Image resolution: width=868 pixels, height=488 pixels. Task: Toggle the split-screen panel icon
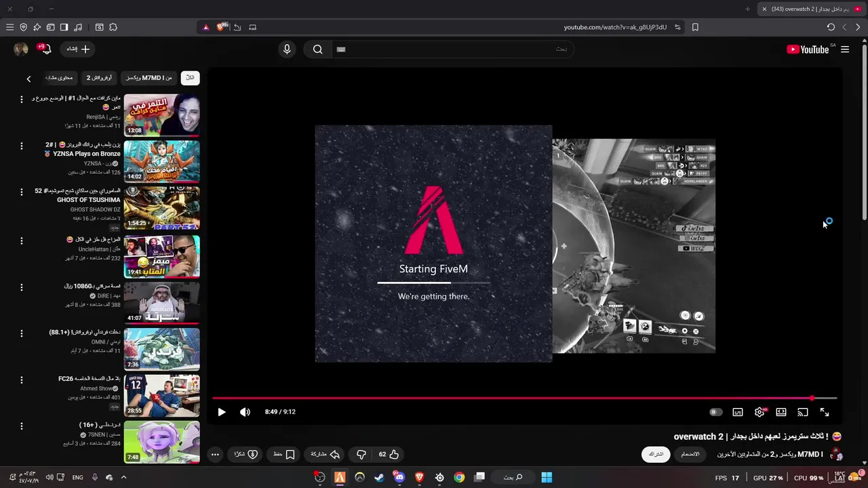(x=64, y=27)
